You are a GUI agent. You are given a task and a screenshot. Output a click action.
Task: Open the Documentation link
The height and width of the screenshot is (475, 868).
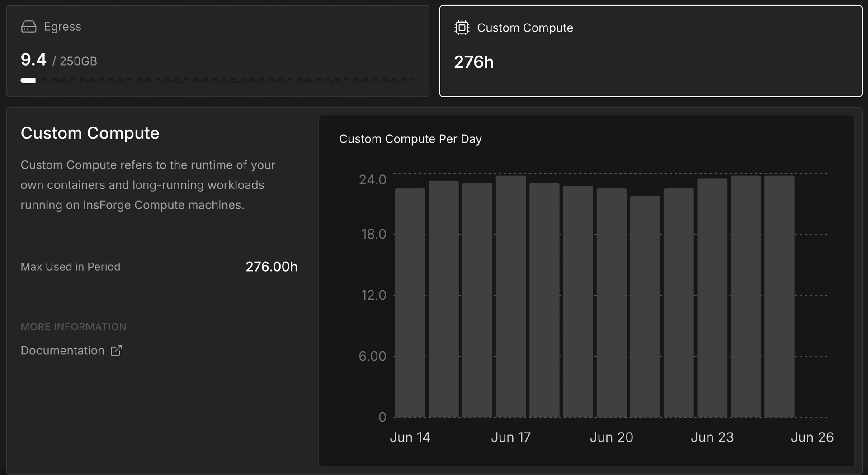(x=71, y=350)
